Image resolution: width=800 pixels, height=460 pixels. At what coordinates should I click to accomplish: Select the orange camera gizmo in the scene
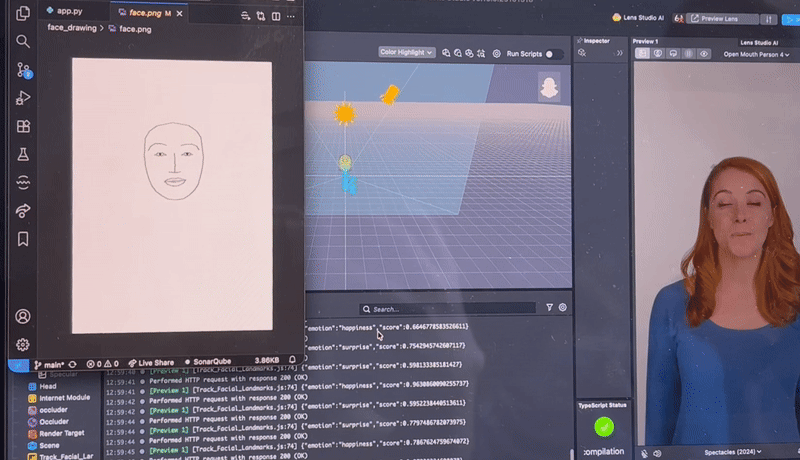[x=390, y=95]
